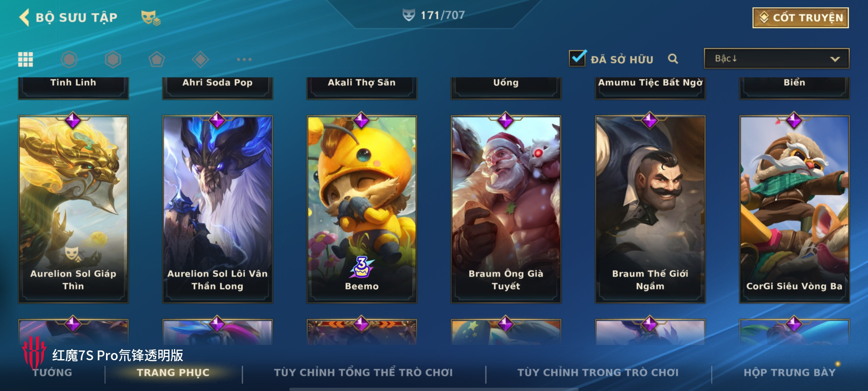Expand the Bậc sort dropdown

(776, 58)
